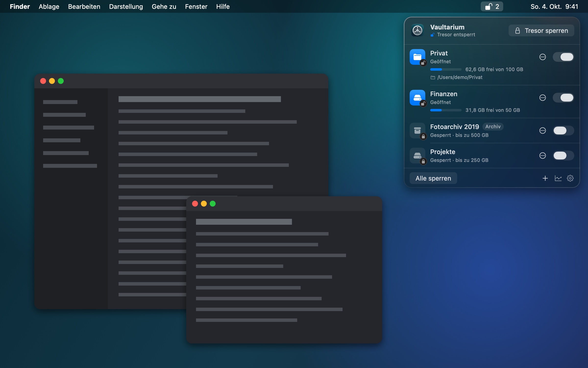Open the Ablage menu
Screen dimensions: 588x368
49,7
